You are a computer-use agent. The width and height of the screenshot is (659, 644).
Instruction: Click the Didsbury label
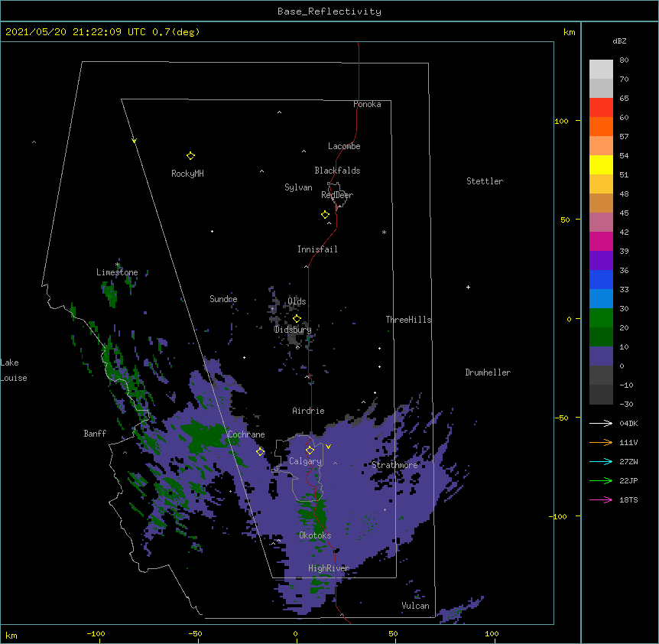tap(293, 330)
